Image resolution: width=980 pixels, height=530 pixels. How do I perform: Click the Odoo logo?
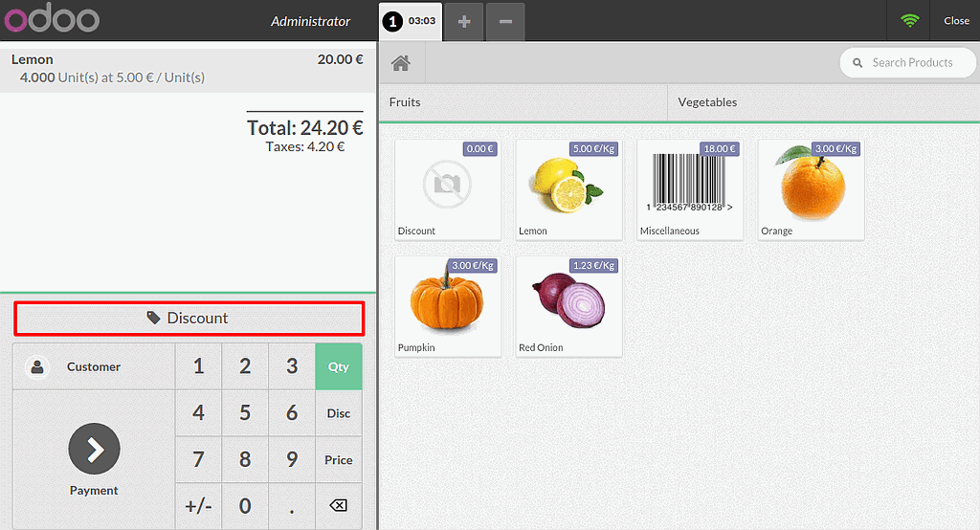[x=53, y=20]
